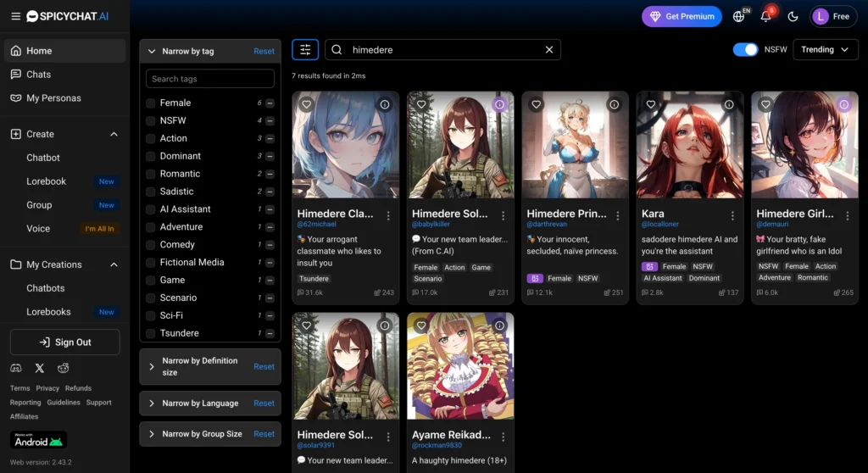Click the Sign Out button
Viewport: 868px width, 473px height.
pos(64,342)
